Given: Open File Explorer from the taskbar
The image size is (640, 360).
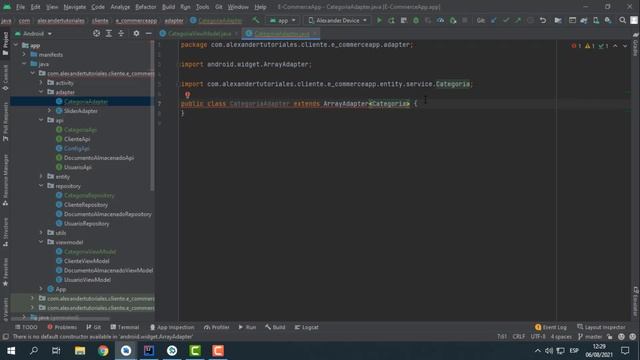Looking at the screenshot, I should pyautogui.click(x=80, y=351).
